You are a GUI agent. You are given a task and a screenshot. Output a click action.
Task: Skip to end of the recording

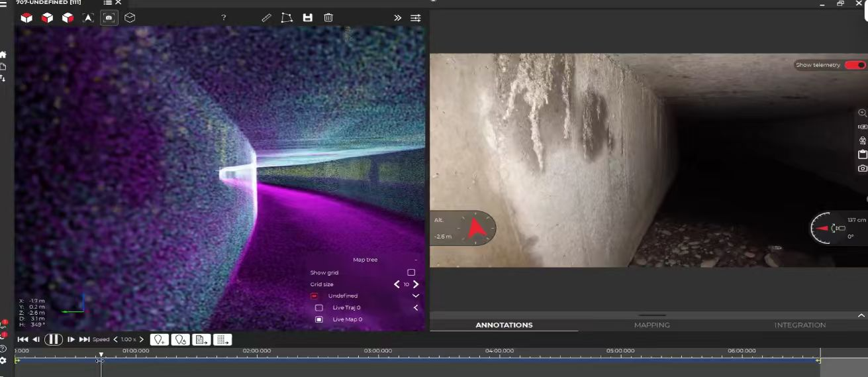point(85,339)
